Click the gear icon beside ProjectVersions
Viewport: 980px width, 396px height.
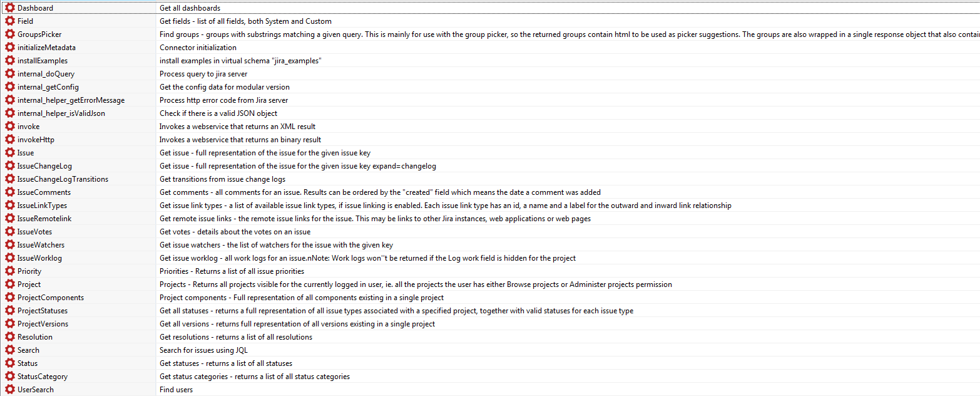point(10,324)
